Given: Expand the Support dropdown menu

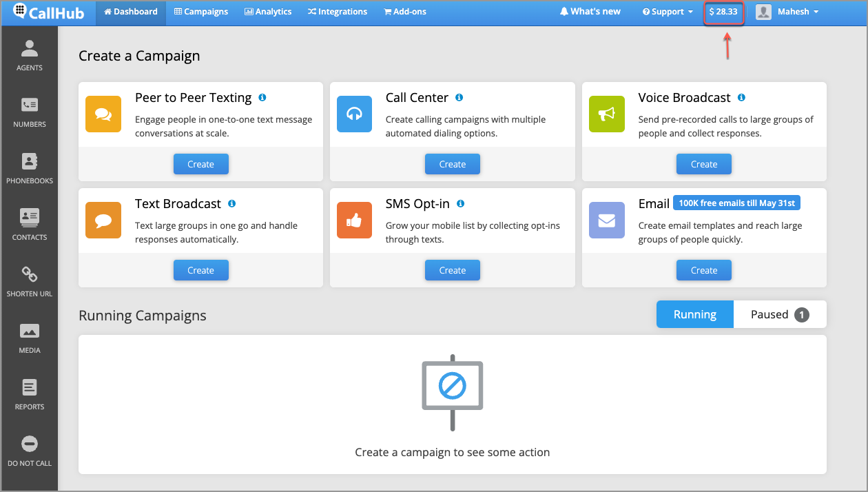Looking at the screenshot, I should click(668, 12).
